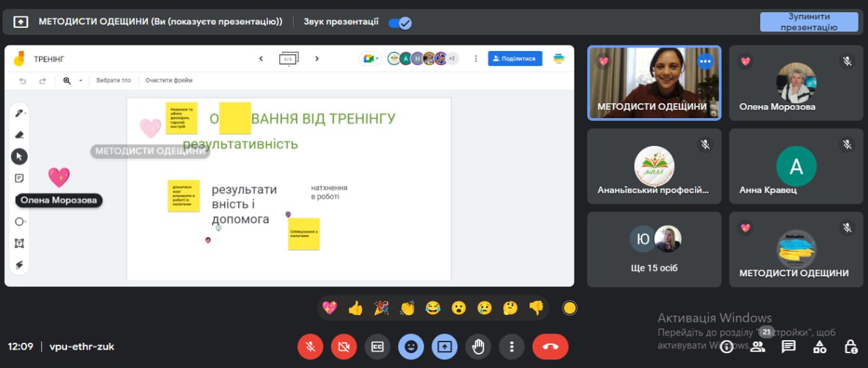Screen dimensions: 868x368
Task: Pick the yellow skin tone swatch
Action: 570,308
